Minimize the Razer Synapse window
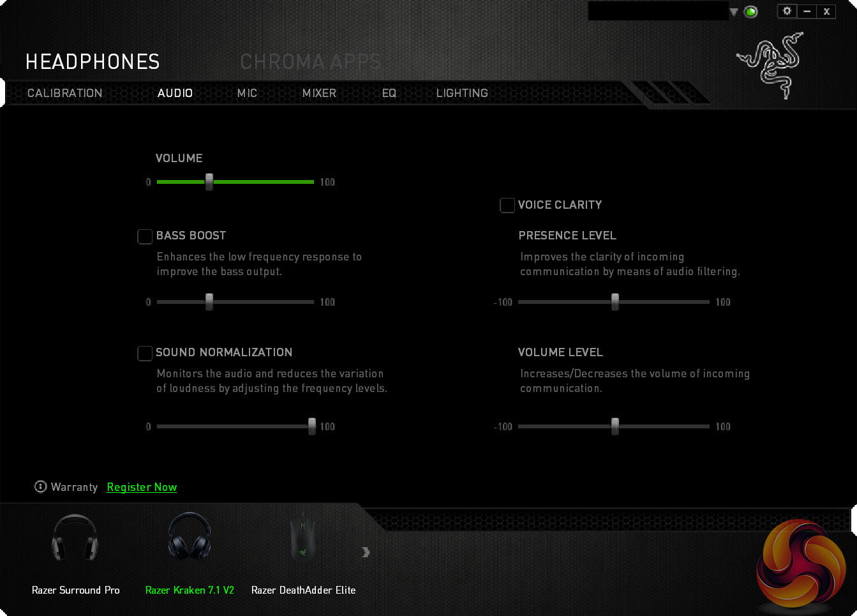857x616 pixels. pyautogui.click(x=807, y=11)
